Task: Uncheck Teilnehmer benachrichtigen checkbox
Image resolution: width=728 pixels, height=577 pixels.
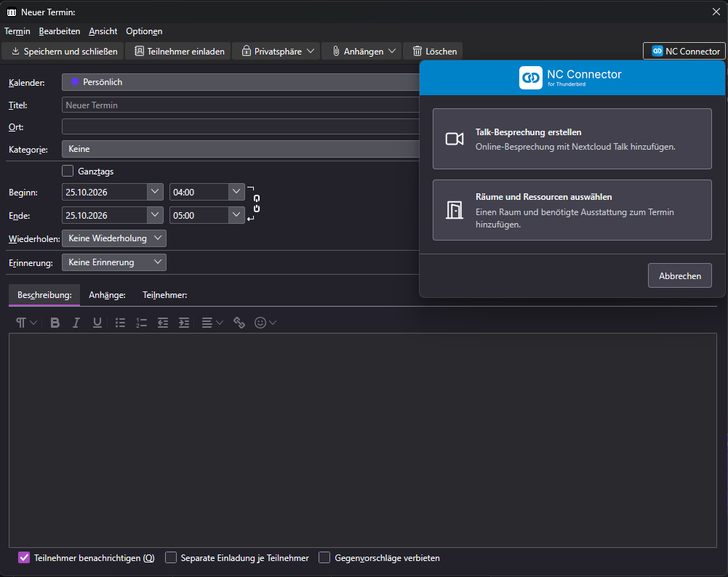Action: coord(24,557)
